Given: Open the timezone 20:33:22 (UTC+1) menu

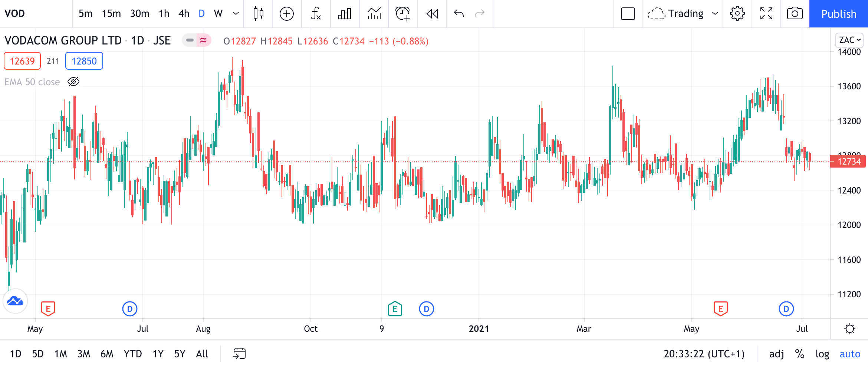Looking at the screenshot, I should click(x=704, y=354).
